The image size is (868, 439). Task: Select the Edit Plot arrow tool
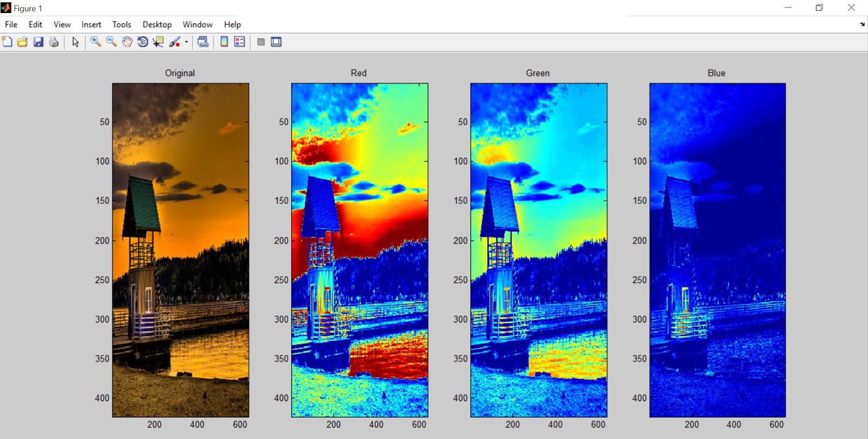point(75,42)
